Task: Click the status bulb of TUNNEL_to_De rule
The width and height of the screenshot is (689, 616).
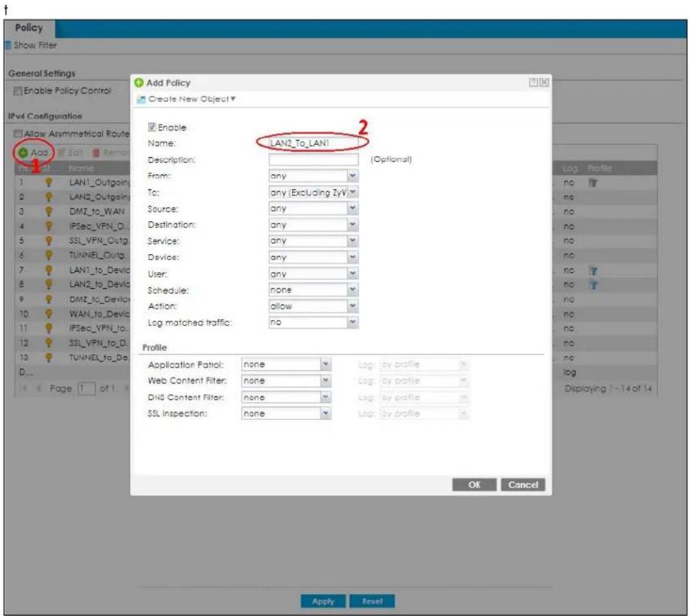Action: click(x=48, y=357)
